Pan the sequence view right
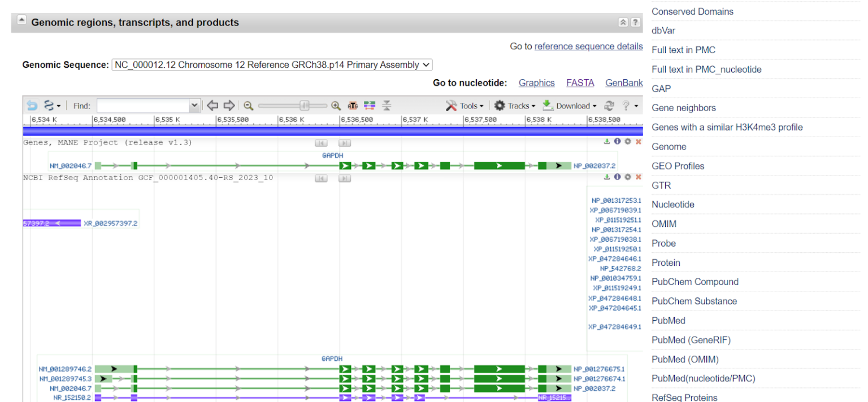 tap(229, 106)
